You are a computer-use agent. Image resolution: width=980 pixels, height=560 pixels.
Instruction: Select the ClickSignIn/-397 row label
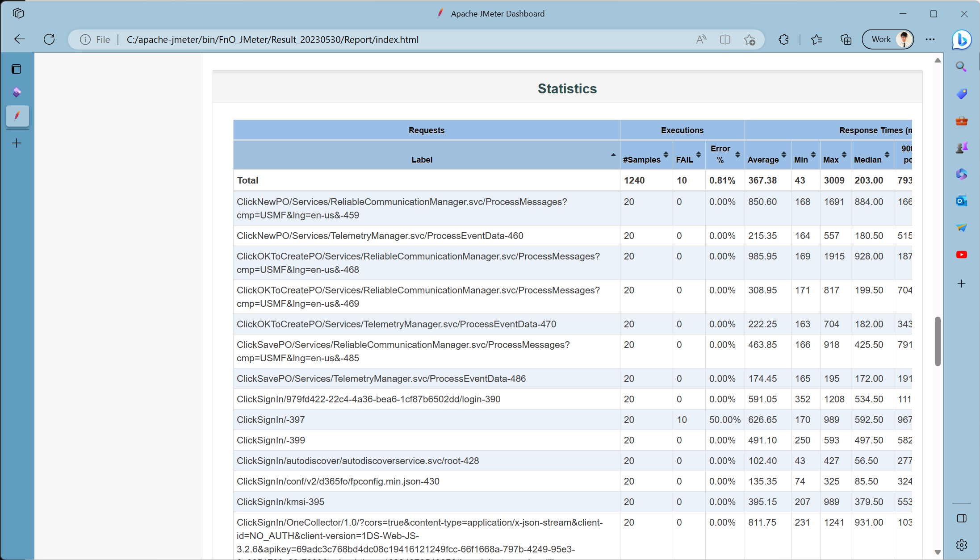click(271, 420)
